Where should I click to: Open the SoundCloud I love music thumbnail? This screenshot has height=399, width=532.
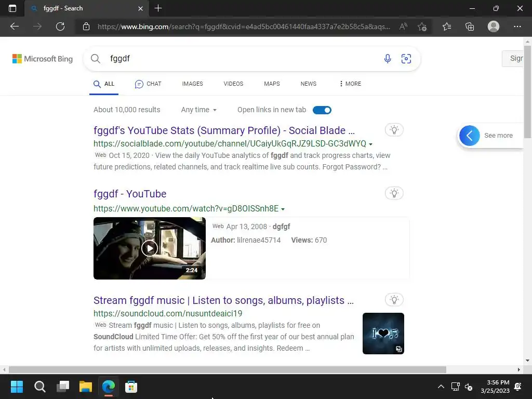click(383, 334)
